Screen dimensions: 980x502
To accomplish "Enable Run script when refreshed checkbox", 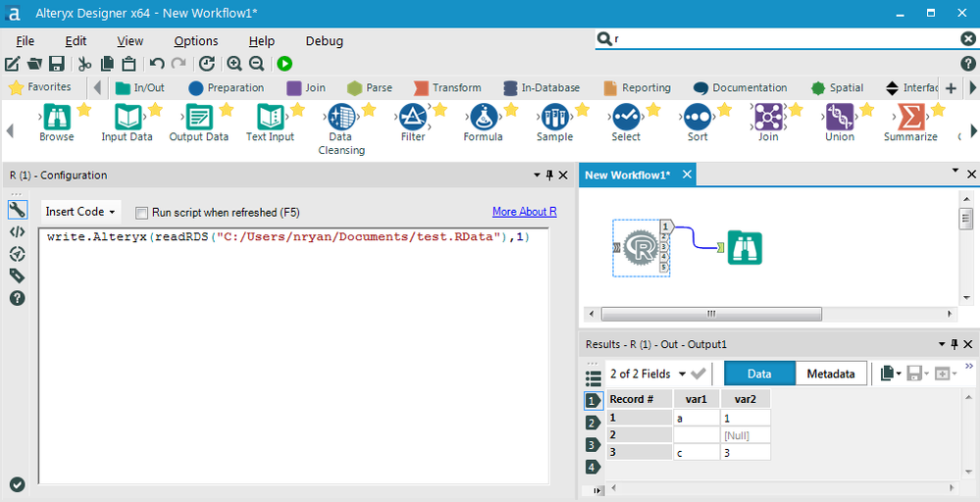I will (142, 213).
